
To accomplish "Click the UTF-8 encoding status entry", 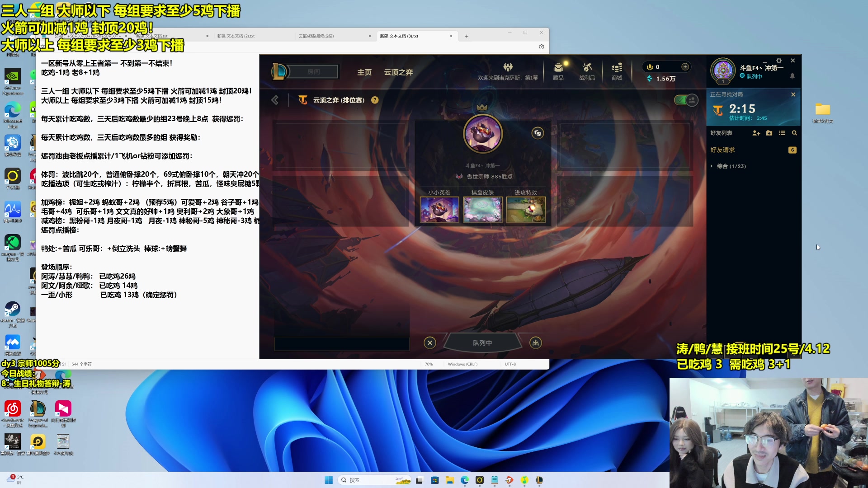I will point(510,364).
